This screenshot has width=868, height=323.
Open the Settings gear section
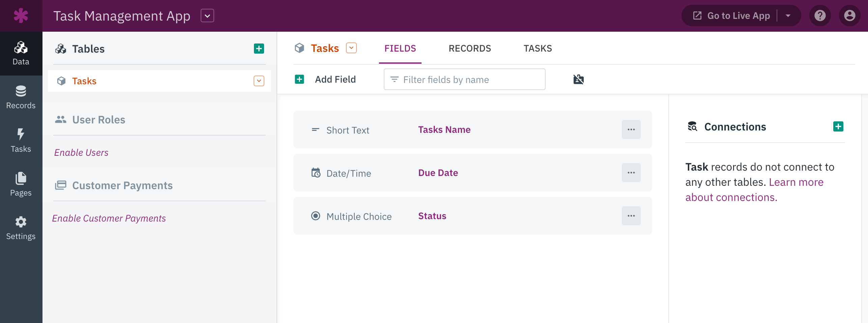pos(21,228)
